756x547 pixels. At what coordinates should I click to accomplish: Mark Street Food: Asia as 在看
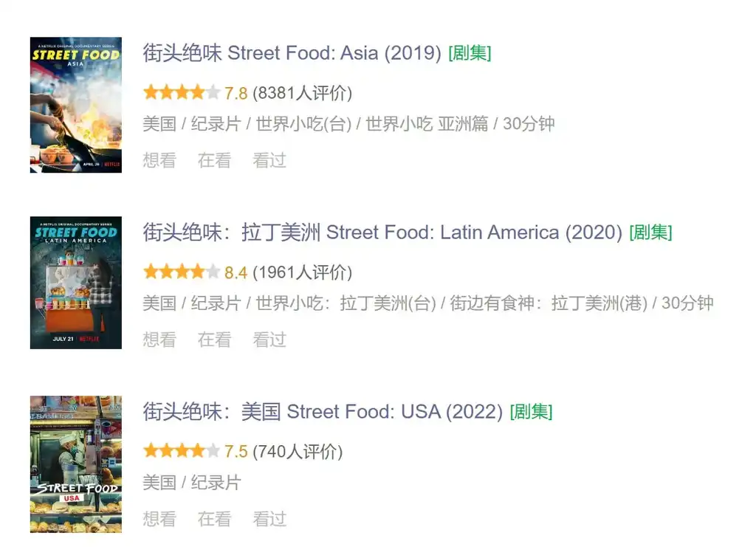(x=215, y=160)
